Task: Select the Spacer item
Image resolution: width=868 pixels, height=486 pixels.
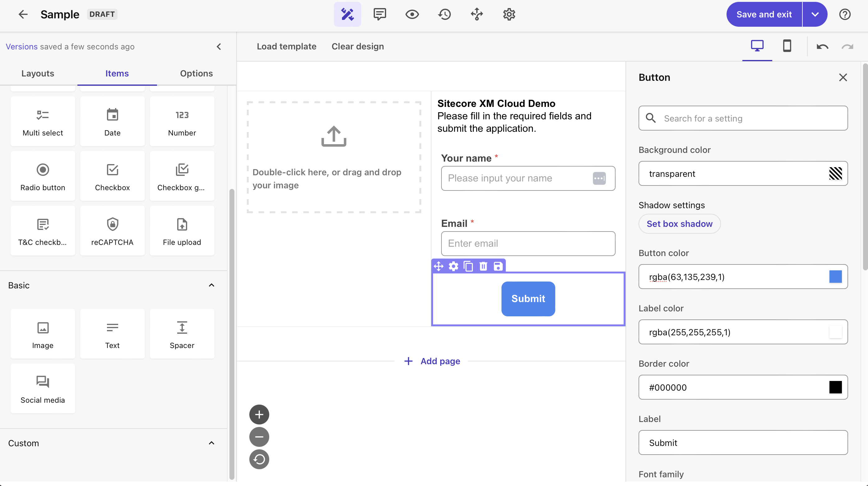Action: 182,334
